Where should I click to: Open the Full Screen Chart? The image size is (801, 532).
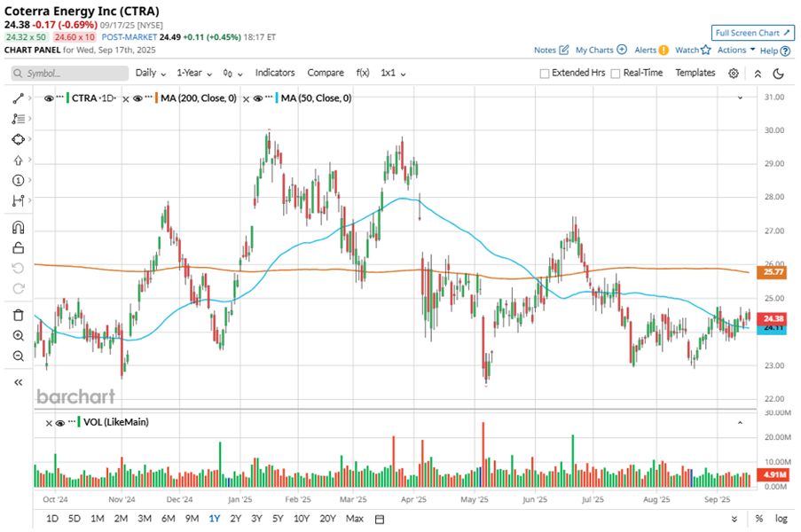[752, 33]
